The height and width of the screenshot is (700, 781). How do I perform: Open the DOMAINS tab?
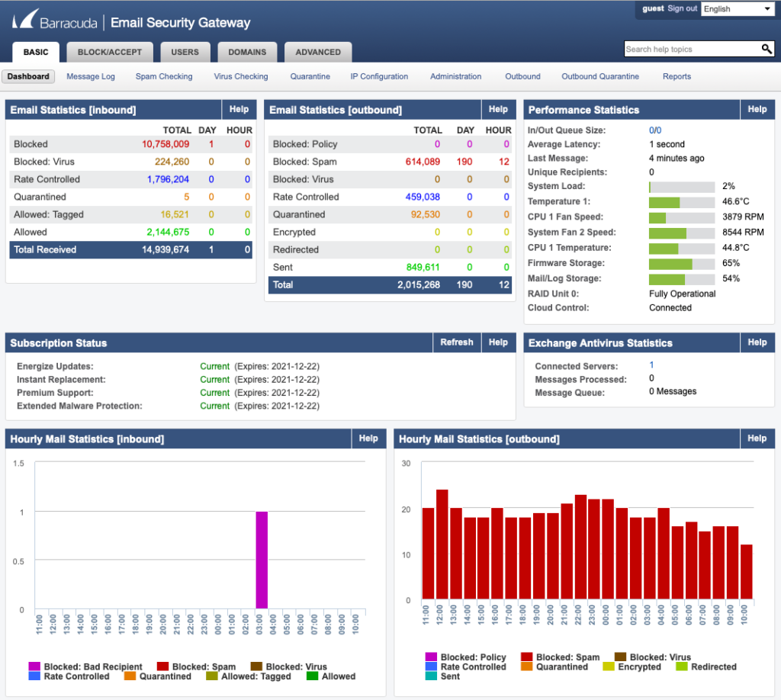247,52
